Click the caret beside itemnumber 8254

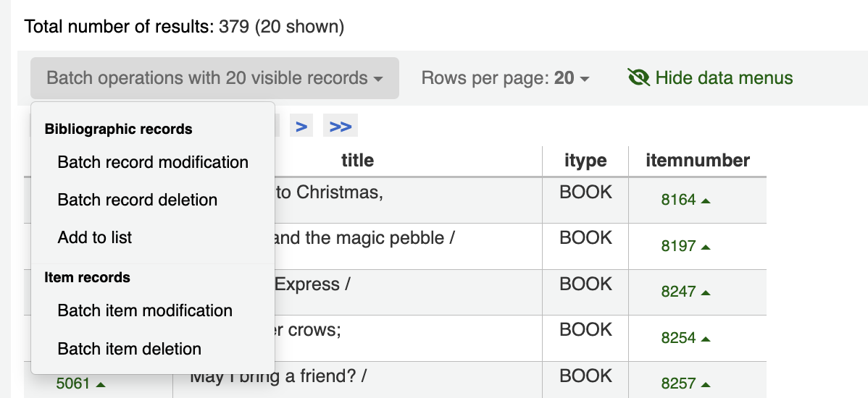coord(706,339)
